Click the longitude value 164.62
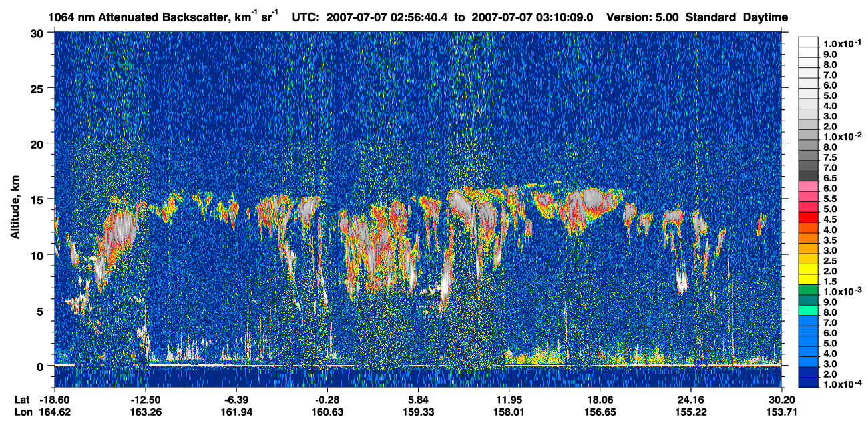The width and height of the screenshot is (868, 445). [x=55, y=412]
